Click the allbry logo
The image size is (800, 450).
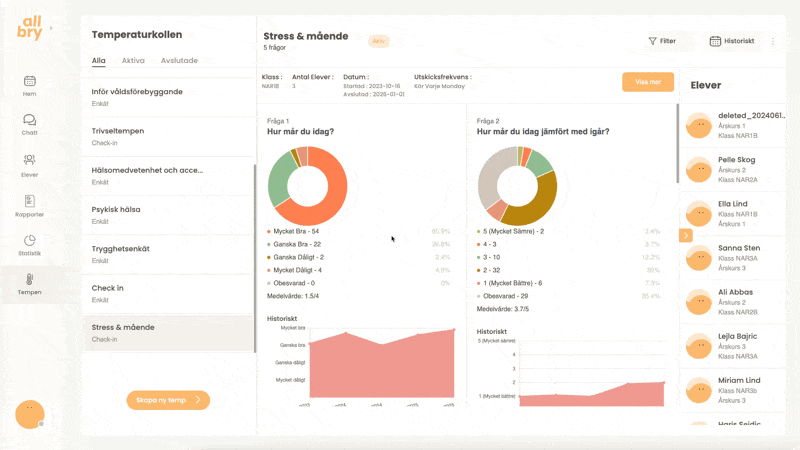[30, 30]
